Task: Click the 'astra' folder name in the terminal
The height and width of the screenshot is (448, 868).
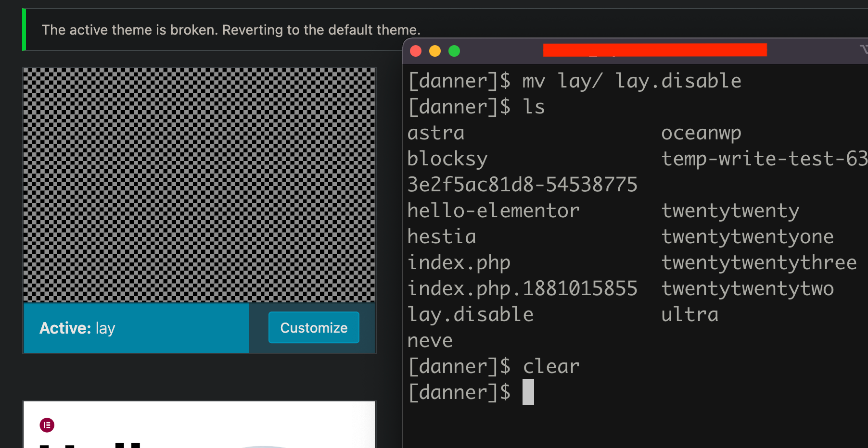Action: pos(435,133)
